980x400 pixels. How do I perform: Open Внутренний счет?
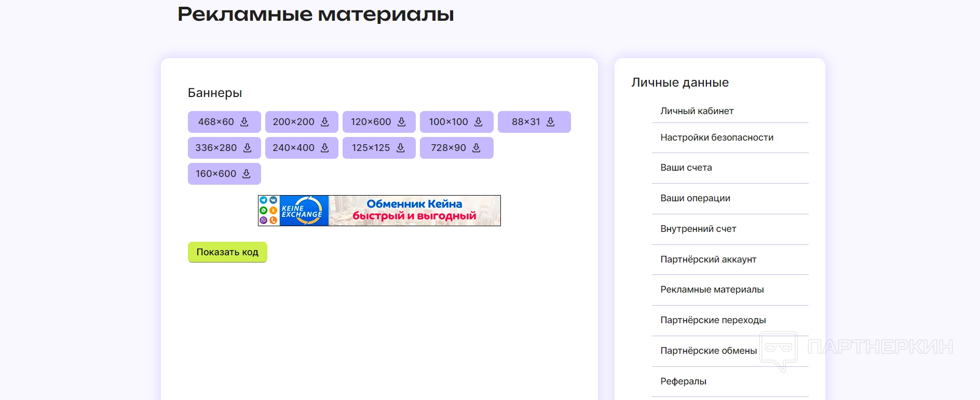pos(698,229)
